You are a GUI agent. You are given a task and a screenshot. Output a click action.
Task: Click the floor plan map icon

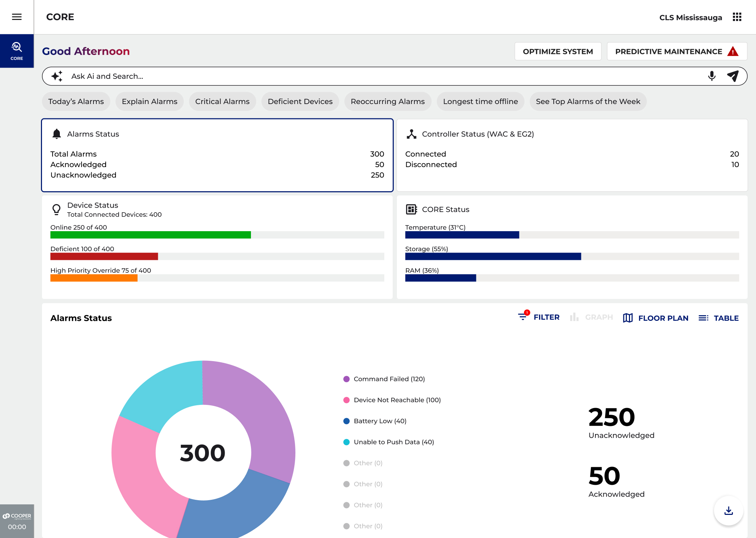(x=628, y=318)
